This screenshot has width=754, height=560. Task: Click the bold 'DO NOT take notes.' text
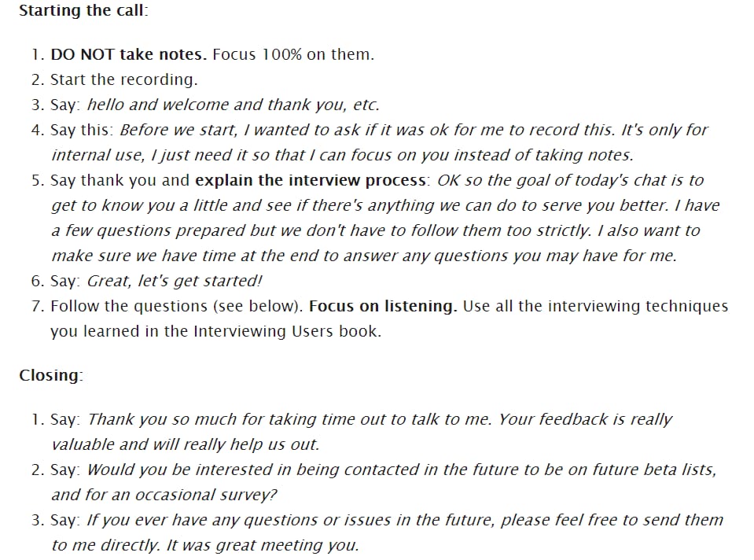(x=128, y=54)
